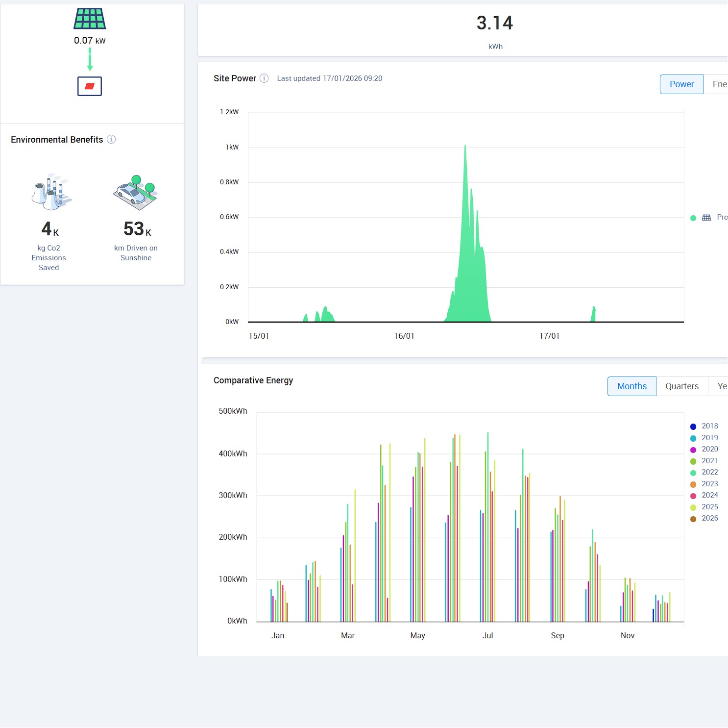Click the electric car sunshine icon
The height and width of the screenshot is (728, 728).
pos(136,192)
